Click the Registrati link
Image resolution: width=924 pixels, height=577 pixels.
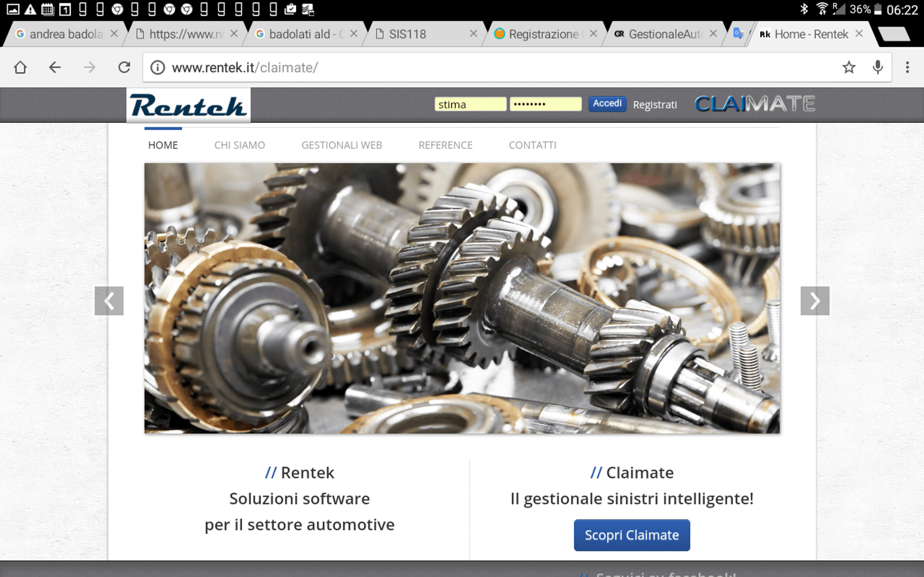[x=655, y=105]
